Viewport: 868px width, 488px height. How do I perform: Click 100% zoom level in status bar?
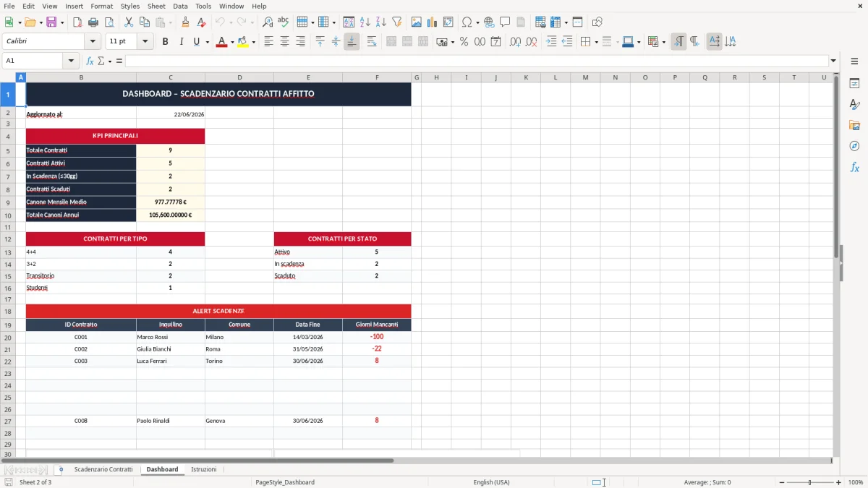(x=856, y=482)
